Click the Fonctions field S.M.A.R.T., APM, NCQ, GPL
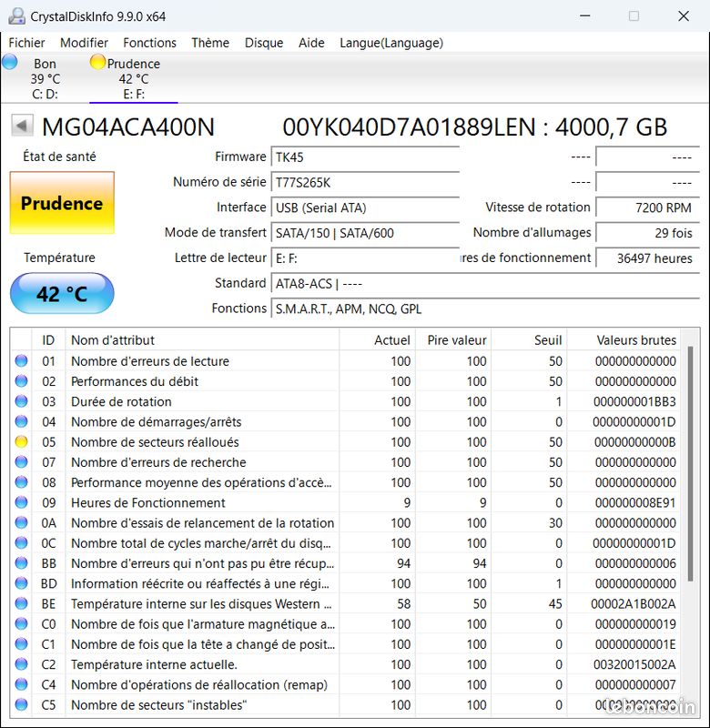 485,308
